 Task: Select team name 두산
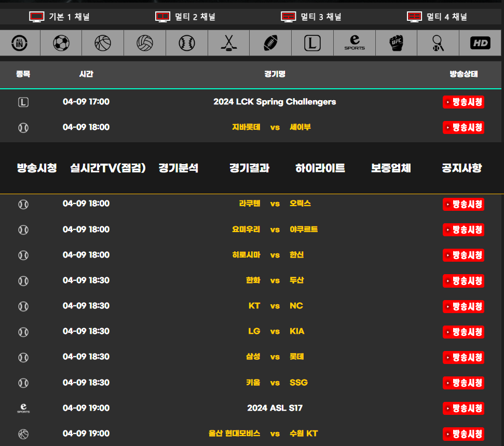pos(296,280)
